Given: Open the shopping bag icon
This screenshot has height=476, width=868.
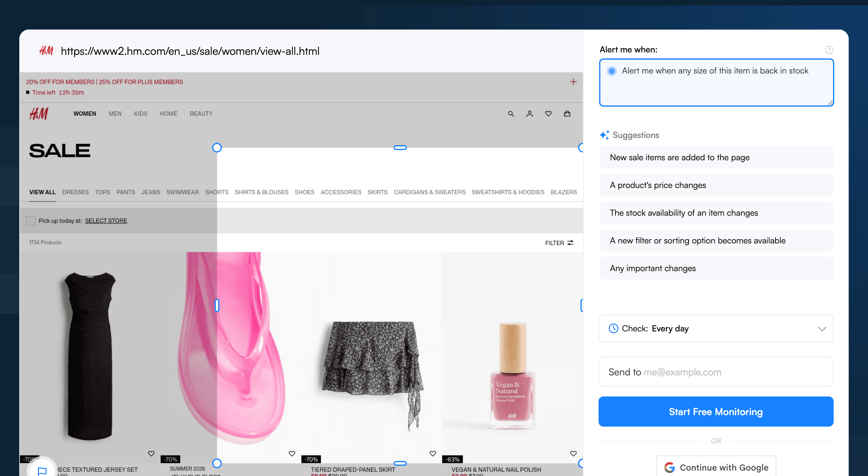Looking at the screenshot, I should pyautogui.click(x=567, y=114).
